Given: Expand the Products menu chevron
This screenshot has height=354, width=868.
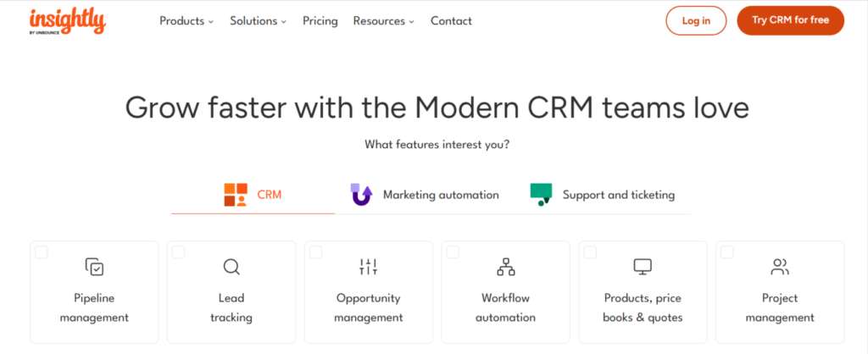Looking at the screenshot, I should coord(211,22).
